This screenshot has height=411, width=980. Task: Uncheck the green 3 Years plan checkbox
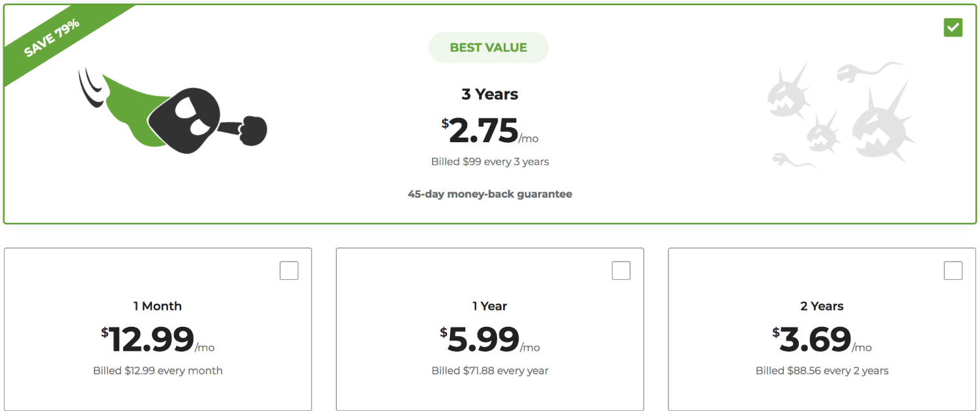(953, 27)
